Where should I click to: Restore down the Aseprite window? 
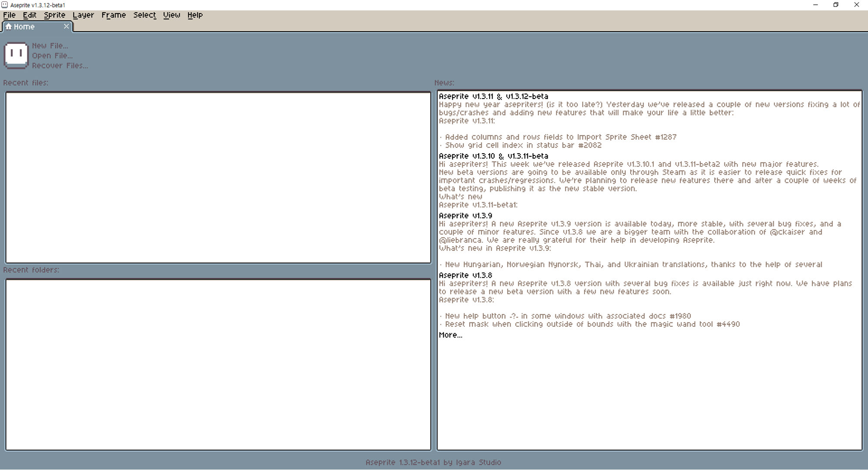(x=836, y=5)
